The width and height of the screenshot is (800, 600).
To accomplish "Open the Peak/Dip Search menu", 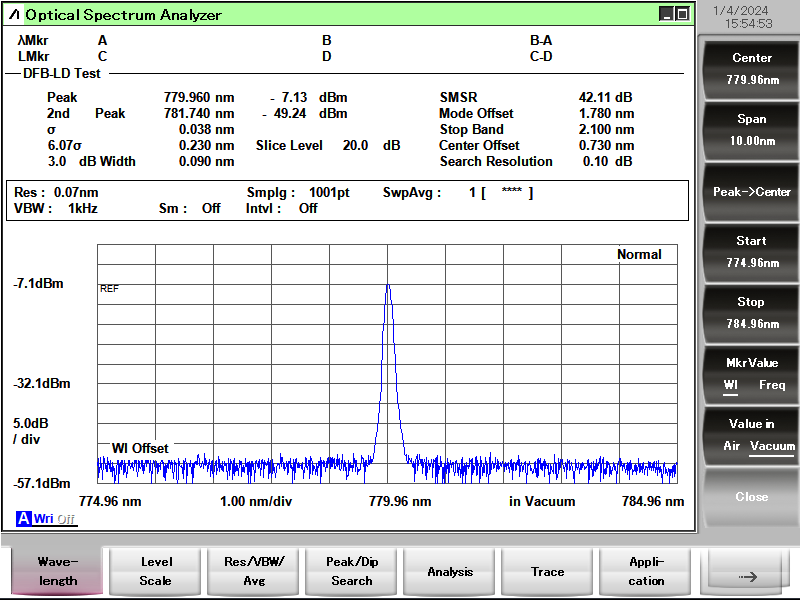I will tap(352, 571).
